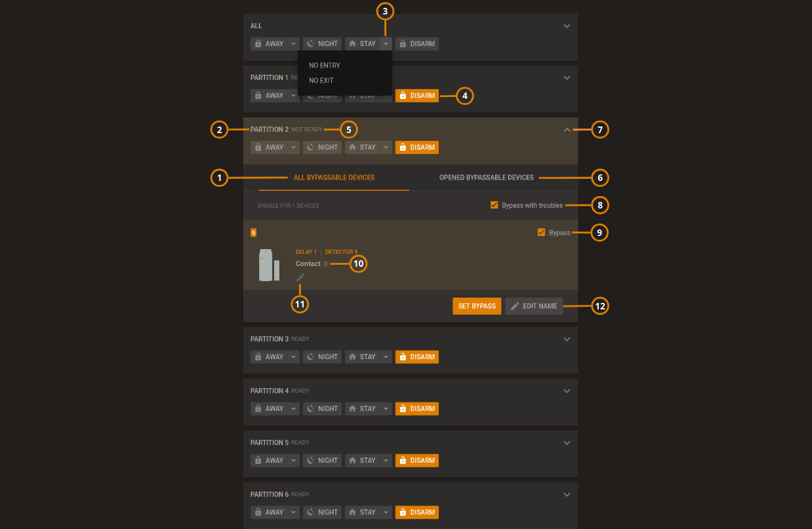Switch to the OPENED BYPASSABLE DEVICES tab
The width and height of the screenshot is (812, 529).
coord(486,177)
